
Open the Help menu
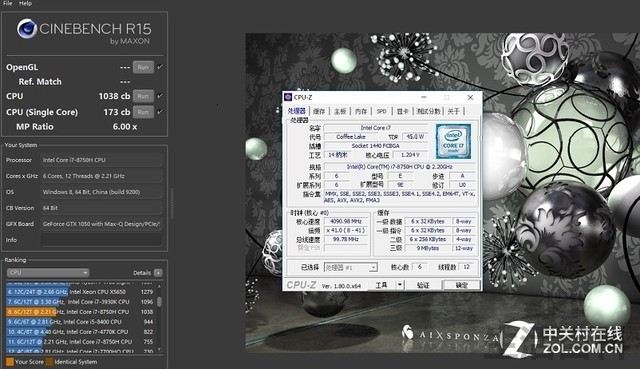25,3
